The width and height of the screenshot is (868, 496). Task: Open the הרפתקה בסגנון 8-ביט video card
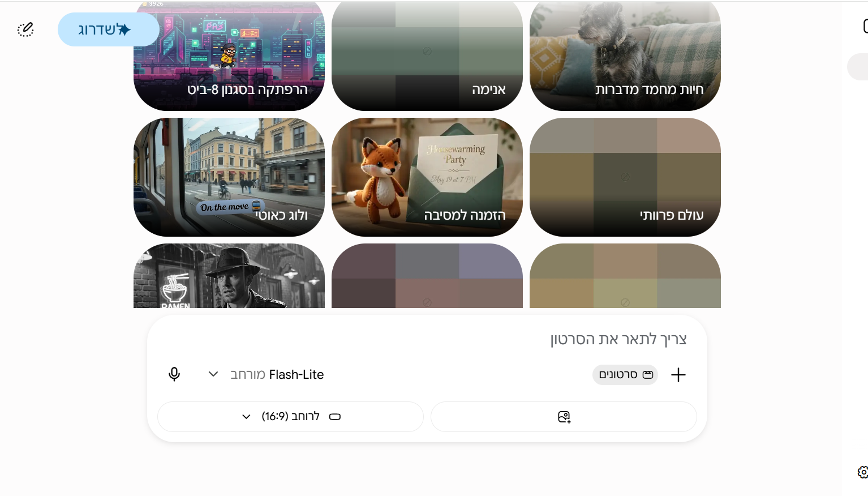point(229,55)
